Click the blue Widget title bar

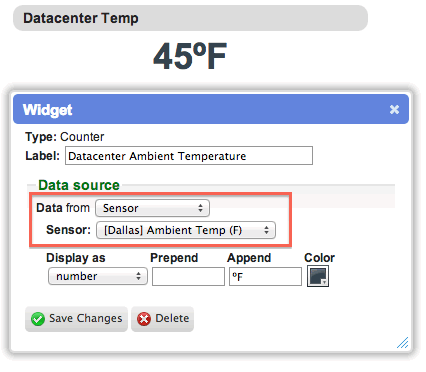coord(211,109)
